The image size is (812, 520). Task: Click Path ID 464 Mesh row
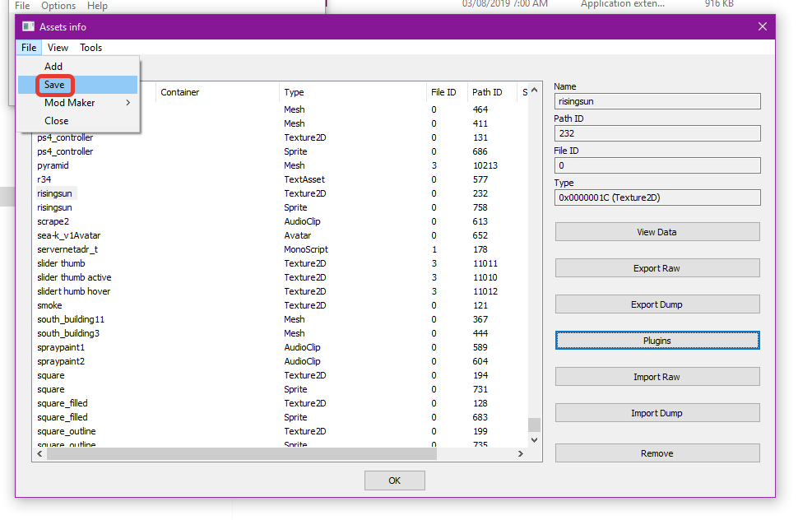(333, 109)
